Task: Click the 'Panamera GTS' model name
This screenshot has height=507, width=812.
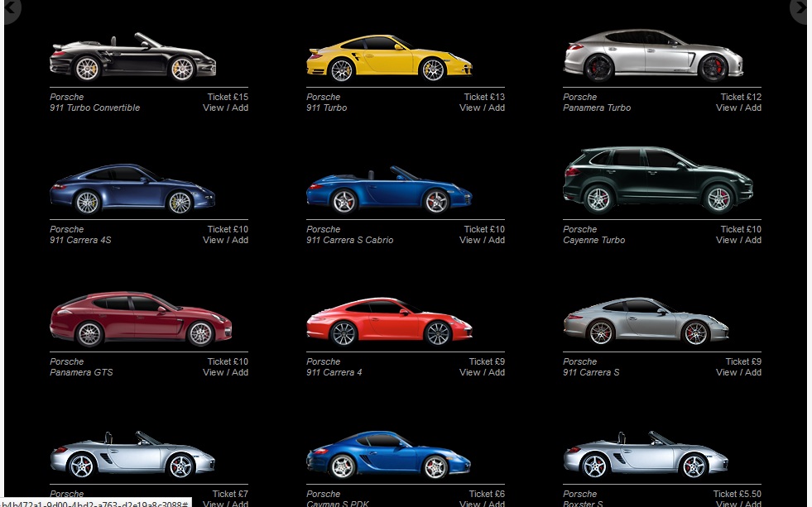Action: (x=81, y=372)
